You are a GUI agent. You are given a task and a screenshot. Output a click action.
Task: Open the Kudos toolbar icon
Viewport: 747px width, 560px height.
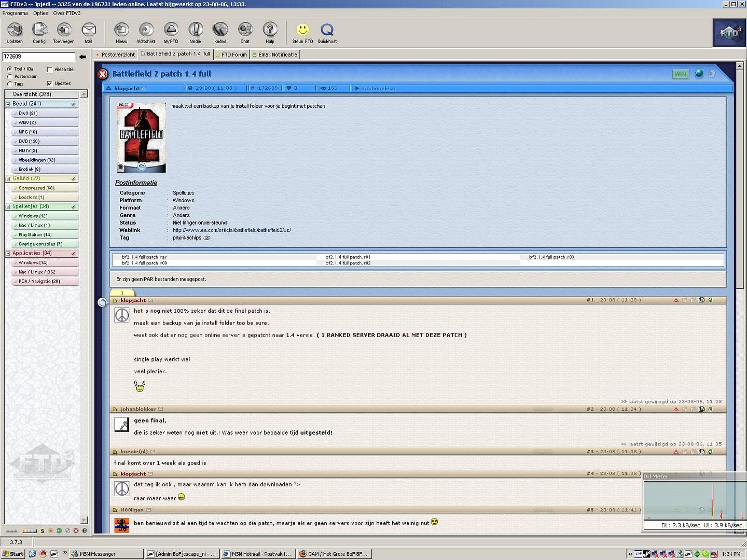point(220,33)
